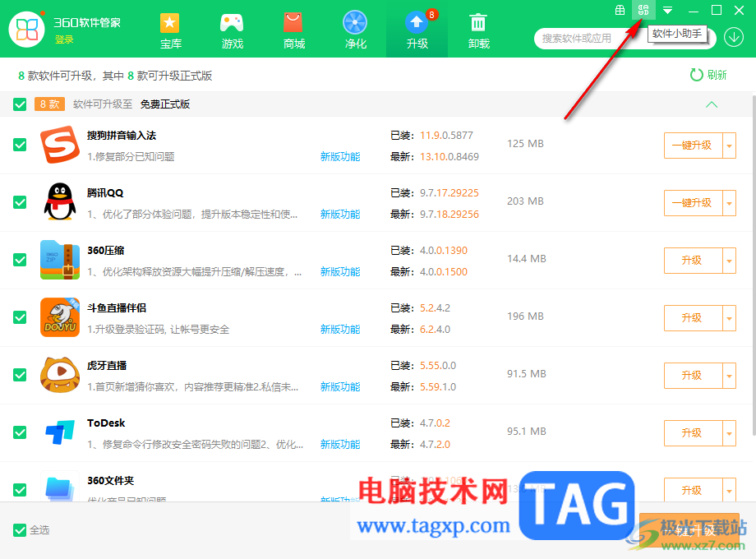
Task: Click 升级 button for 360压缩
Action: click(693, 261)
